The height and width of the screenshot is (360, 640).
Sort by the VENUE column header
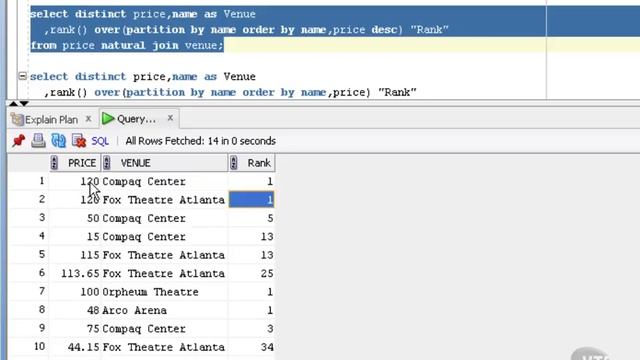164,163
